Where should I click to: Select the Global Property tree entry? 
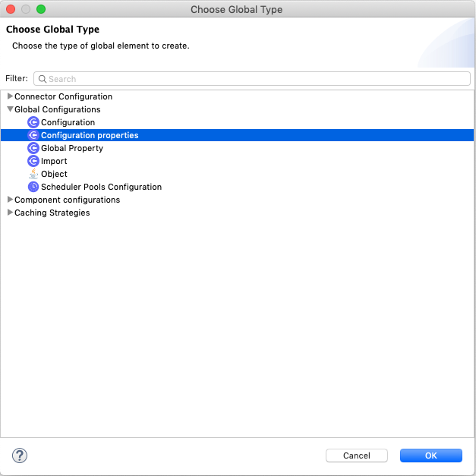pyautogui.click(x=72, y=148)
